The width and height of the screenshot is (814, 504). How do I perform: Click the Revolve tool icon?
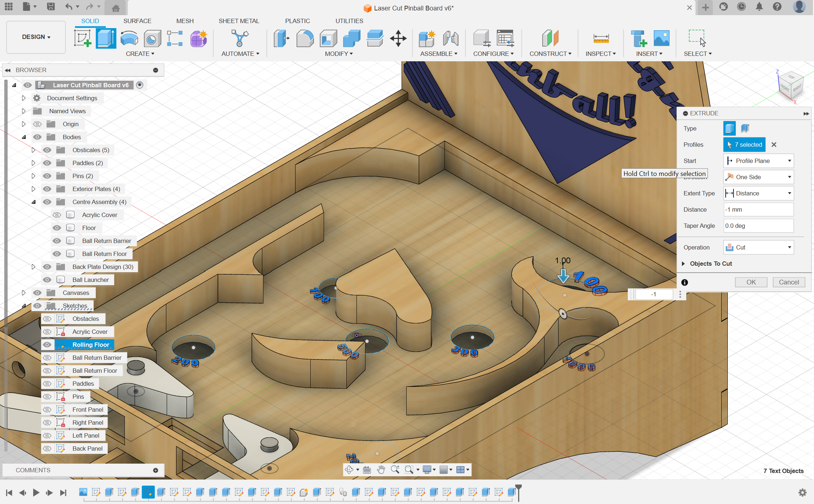tap(129, 38)
